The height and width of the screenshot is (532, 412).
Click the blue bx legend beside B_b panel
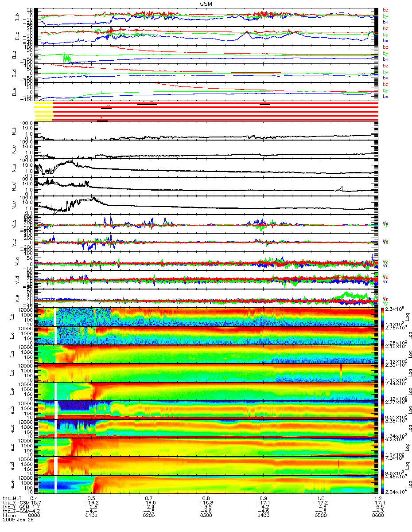385,22
